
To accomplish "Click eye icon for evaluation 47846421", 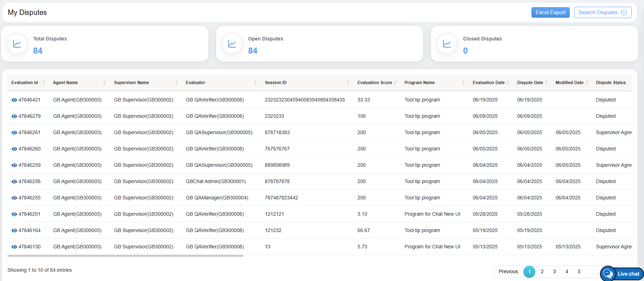I will point(14,100).
